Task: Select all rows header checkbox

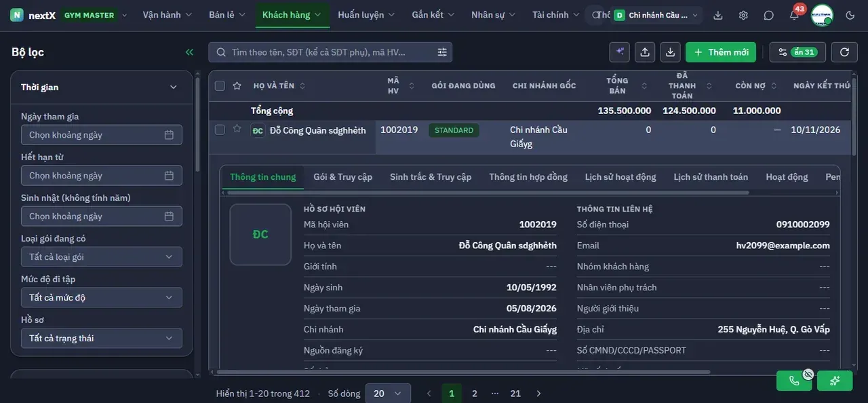Action: coord(220,85)
